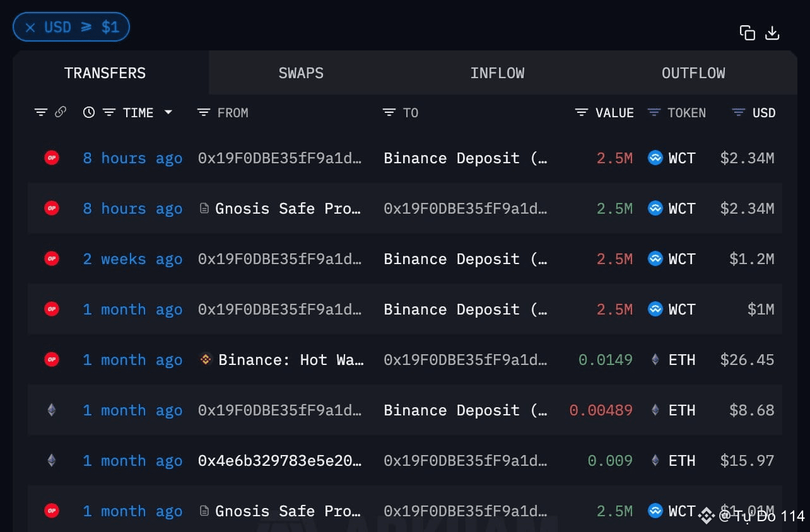Image resolution: width=810 pixels, height=532 pixels.
Task: Open '1 month ago' link in $26.45 row
Action: point(132,360)
